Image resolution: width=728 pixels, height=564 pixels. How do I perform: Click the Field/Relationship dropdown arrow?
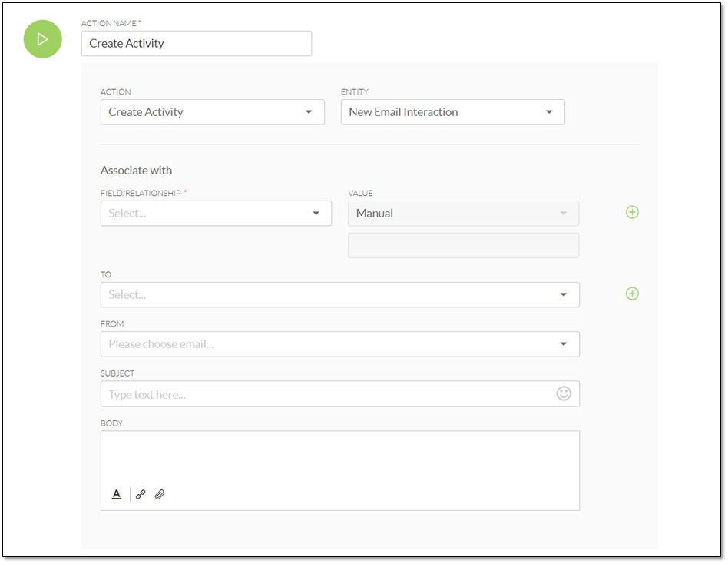pos(316,214)
